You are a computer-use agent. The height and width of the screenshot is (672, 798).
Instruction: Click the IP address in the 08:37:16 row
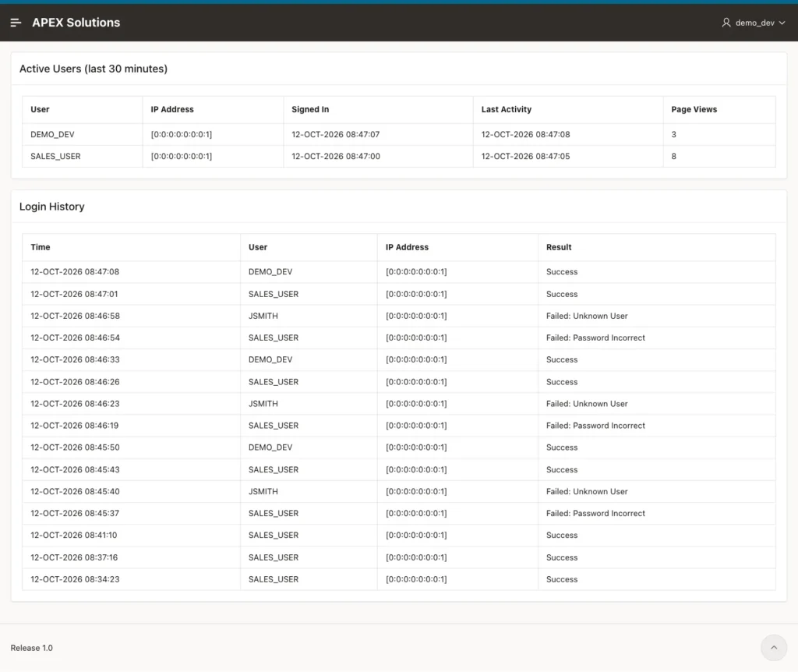(x=416, y=557)
